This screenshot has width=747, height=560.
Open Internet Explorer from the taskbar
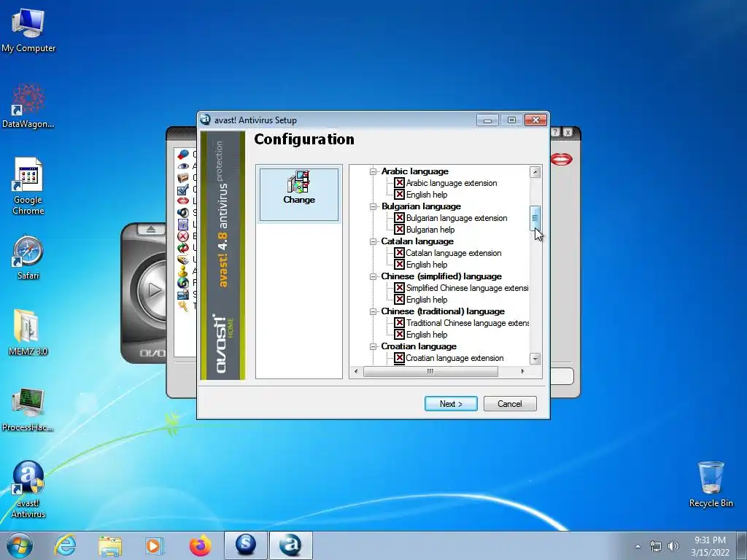pyautogui.click(x=65, y=545)
